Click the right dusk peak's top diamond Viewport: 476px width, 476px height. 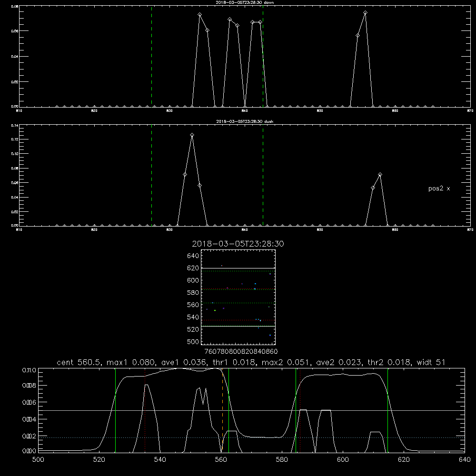[x=380, y=175]
